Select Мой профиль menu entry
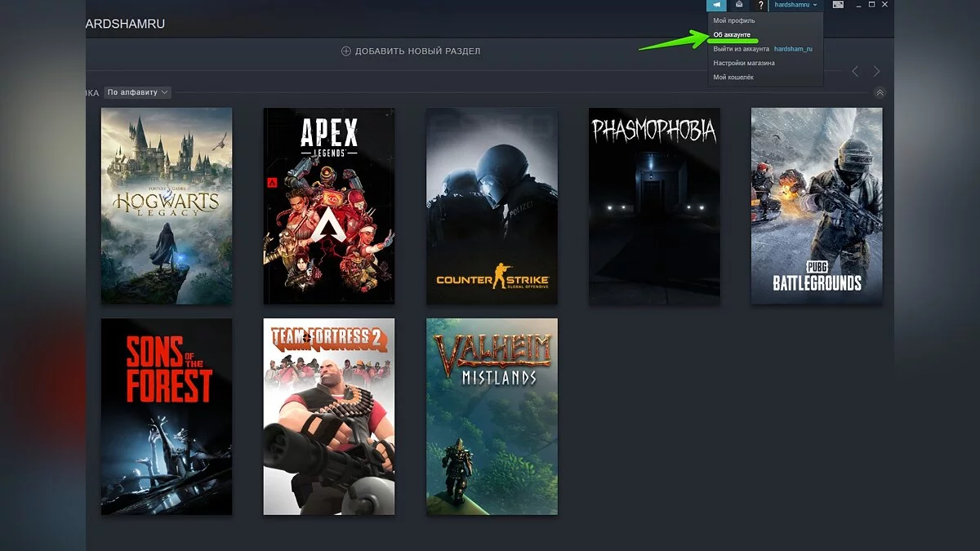The height and width of the screenshot is (551, 980). [734, 20]
